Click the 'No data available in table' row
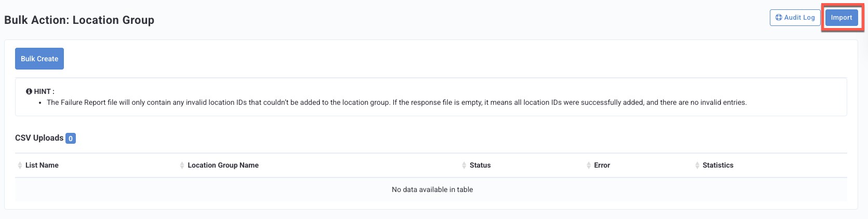 (x=431, y=189)
